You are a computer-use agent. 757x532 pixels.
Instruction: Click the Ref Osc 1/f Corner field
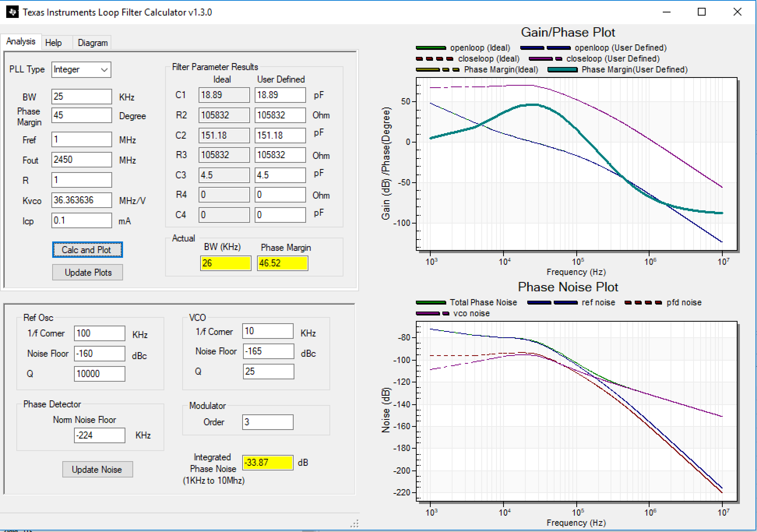[x=100, y=333]
